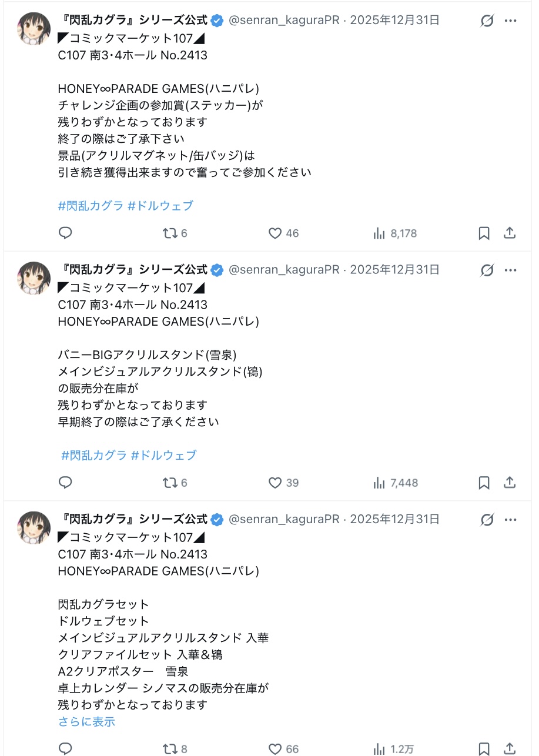
Task: Open more options menu on first post
Action: tap(510, 21)
